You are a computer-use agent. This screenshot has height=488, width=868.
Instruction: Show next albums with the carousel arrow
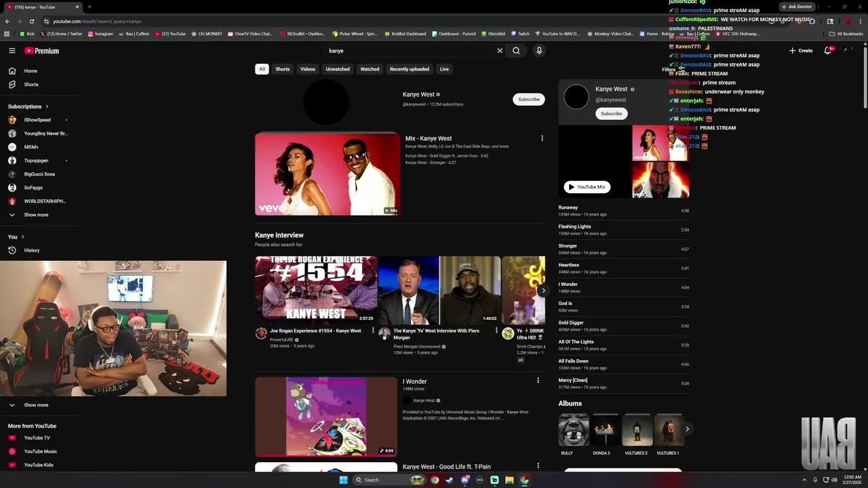(x=687, y=429)
